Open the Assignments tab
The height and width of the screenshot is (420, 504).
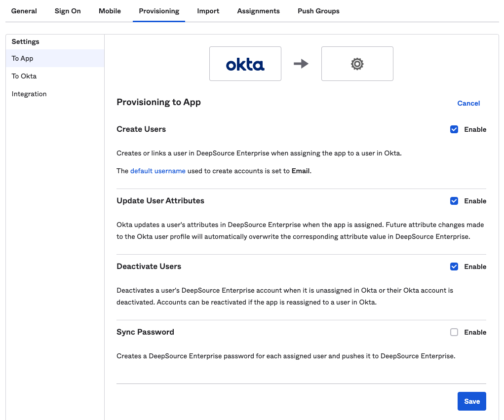pos(259,11)
